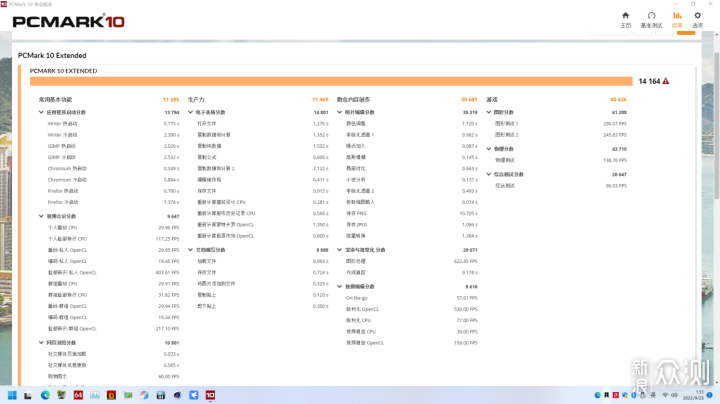This screenshot has width=720, height=404.
Task: Click the Firefox row with 1.376 s
Action: (x=113, y=202)
